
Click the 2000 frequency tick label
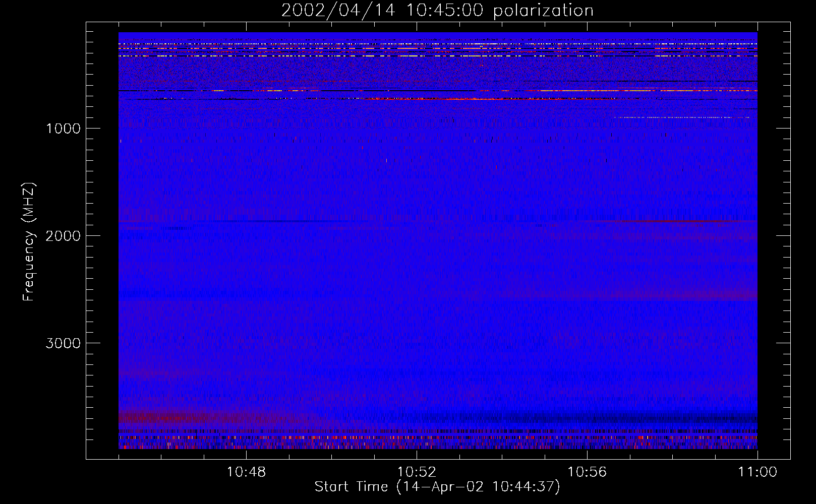pyautogui.click(x=63, y=236)
